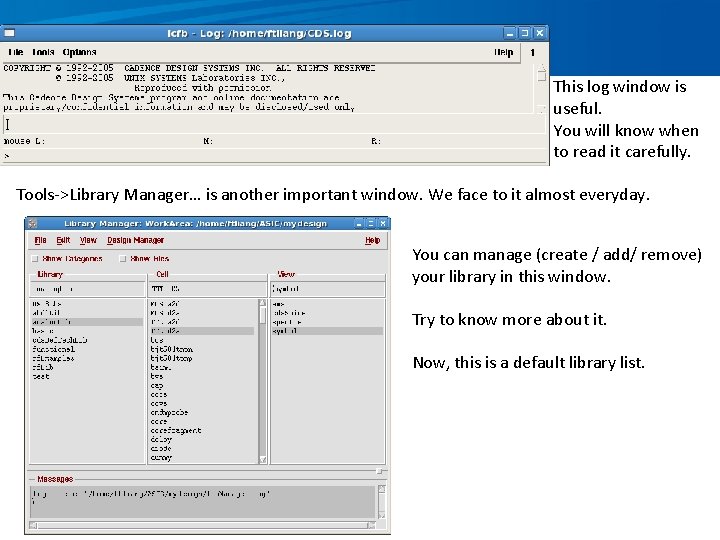This screenshot has width=720, height=540.
Task: Click Help in the Library Manager
Action: pyautogui.click(x=372, y=240)
